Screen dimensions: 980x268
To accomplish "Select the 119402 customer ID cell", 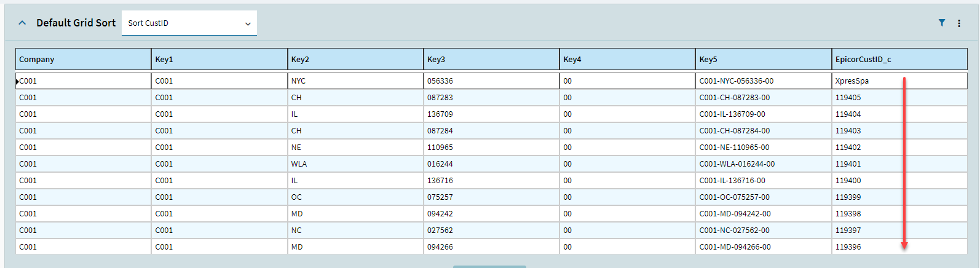I will 899,148.
